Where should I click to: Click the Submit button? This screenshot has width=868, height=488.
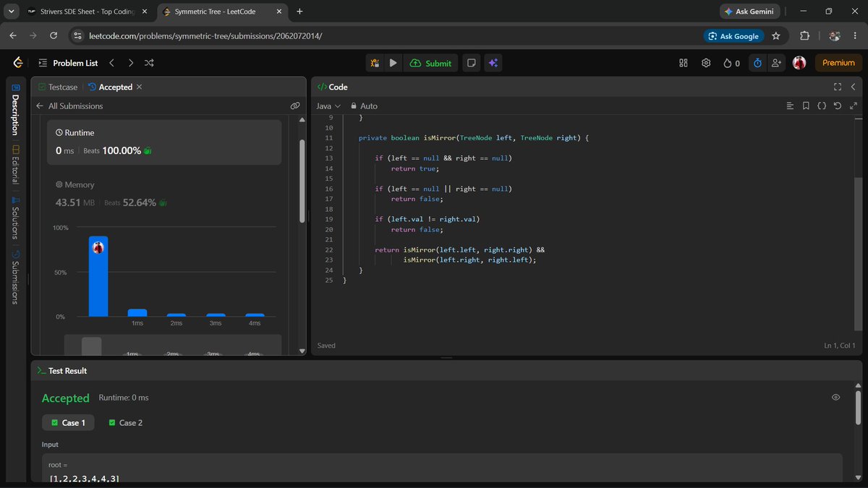coord(430,63)
